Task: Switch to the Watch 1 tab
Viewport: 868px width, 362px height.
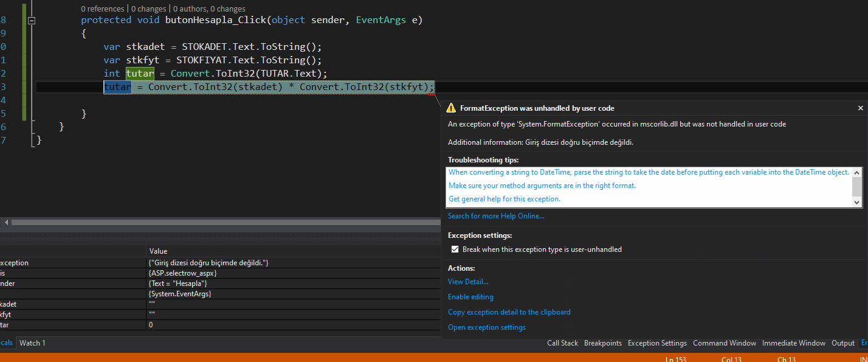Action: (32, 343)
